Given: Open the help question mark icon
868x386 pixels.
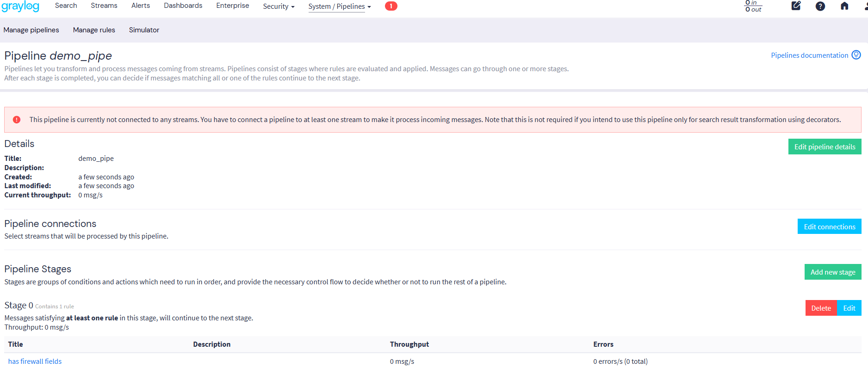Looking at the screenshot, I should click(820, 6).
